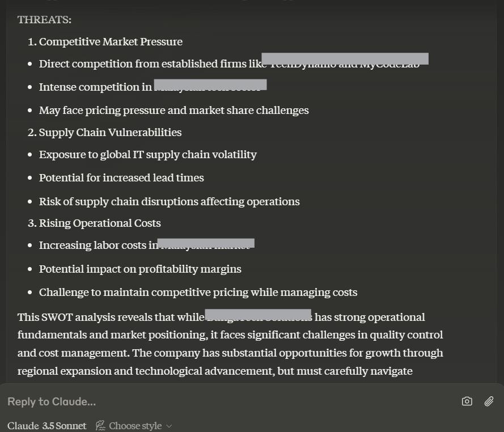Click the camera screenshot icon
Image resolution: width=504 pixels, height=432 pixels.
coord(467,401)
